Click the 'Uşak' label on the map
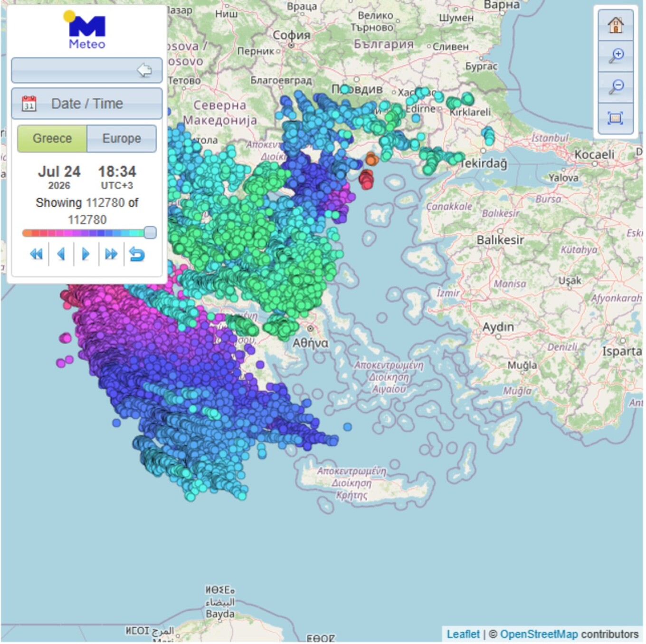Image resolution: width=646 pixels, height=644 pixels. pos(570,280)
